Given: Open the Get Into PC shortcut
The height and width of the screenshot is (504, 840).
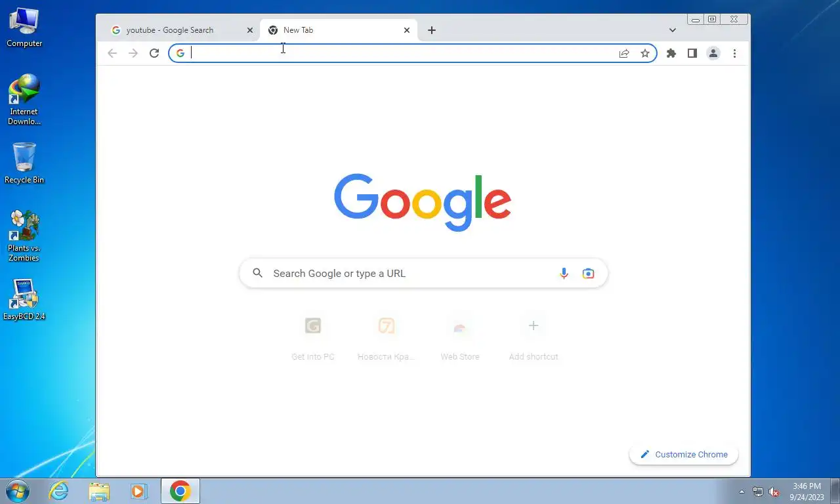Looking at the screenshot, I should pyautogui.click(x=313, y=337).
